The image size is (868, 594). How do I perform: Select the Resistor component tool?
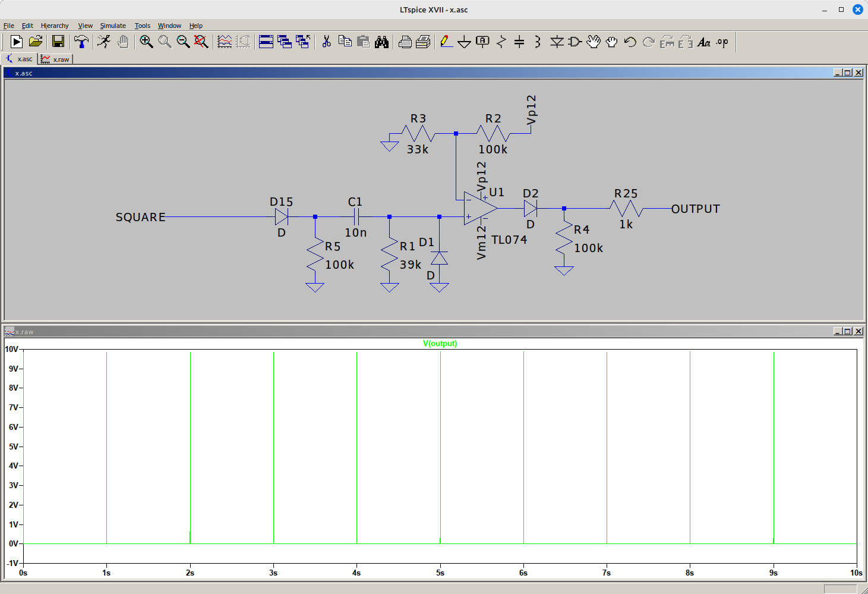[x=501, y=42]
